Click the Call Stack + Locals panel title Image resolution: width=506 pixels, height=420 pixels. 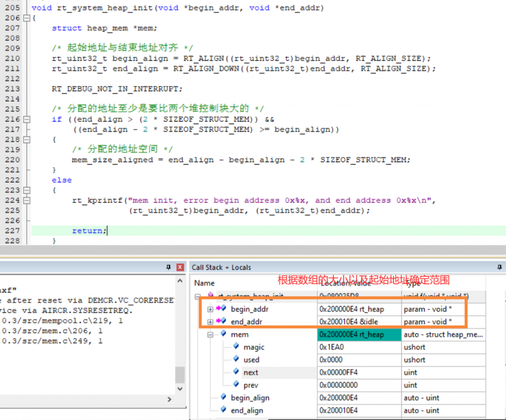(221, 267)
